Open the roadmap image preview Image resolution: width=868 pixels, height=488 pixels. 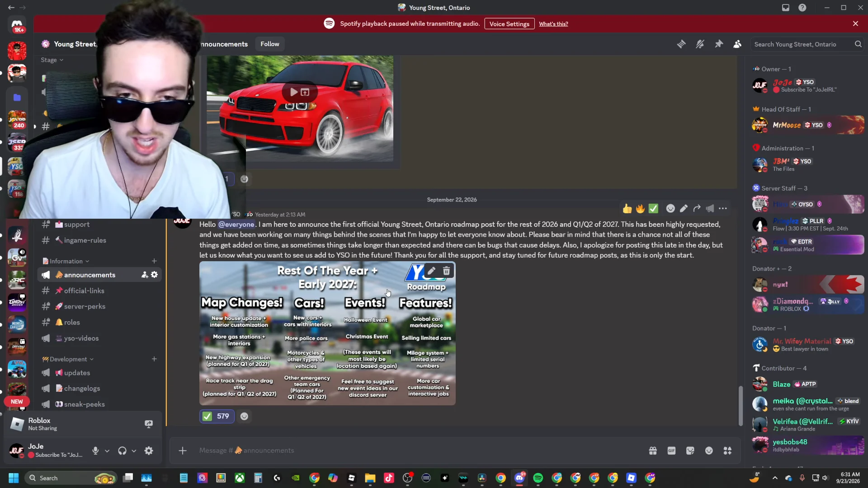coord(327,333)
